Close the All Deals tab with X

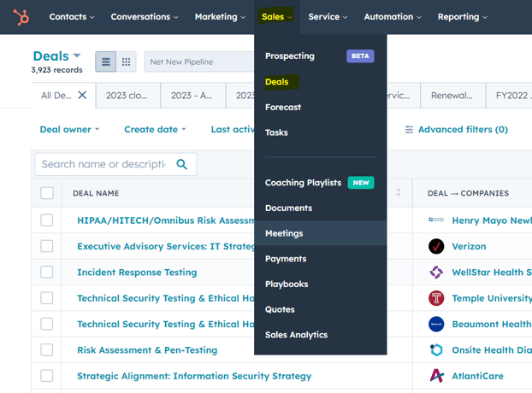pyautogui.click(x=82, y=95)
